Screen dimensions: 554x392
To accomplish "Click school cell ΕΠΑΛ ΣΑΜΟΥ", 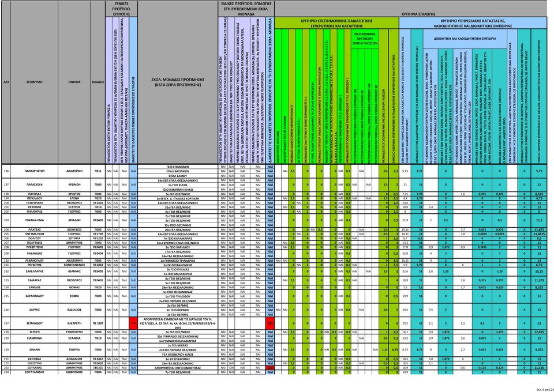I will (x=177, y=175).
